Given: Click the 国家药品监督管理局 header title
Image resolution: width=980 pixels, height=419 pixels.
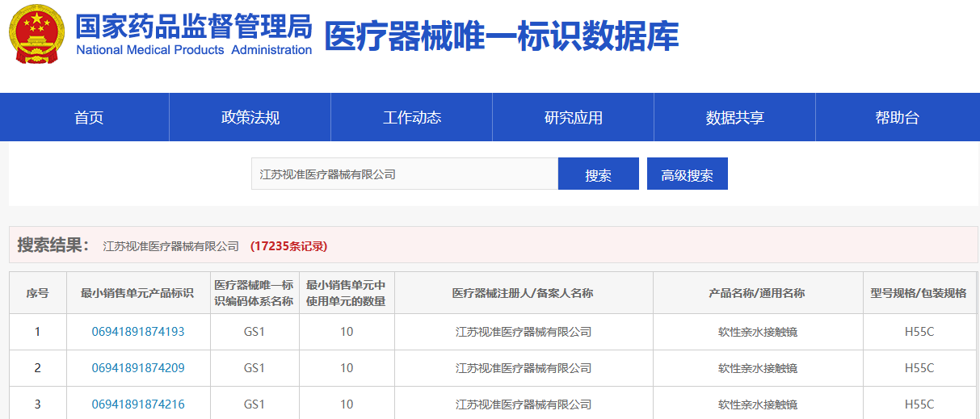Looking at the screenshot, I should click(x=194, y=27).
